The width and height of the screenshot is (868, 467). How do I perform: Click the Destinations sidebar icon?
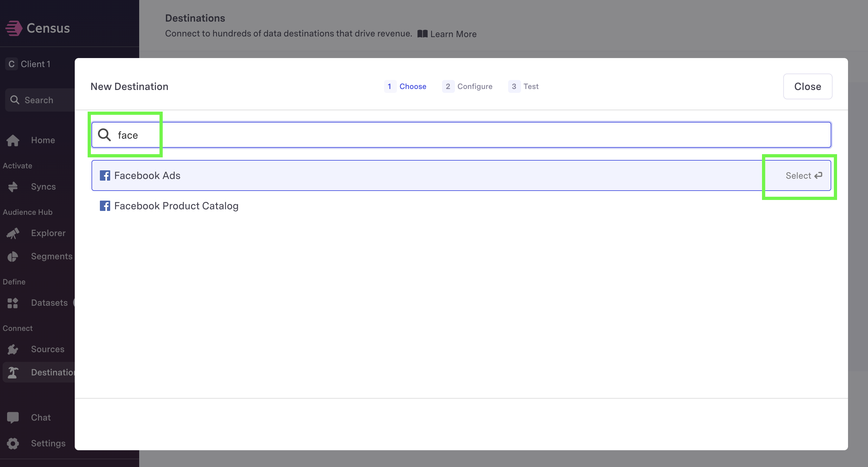click(13, 373)
